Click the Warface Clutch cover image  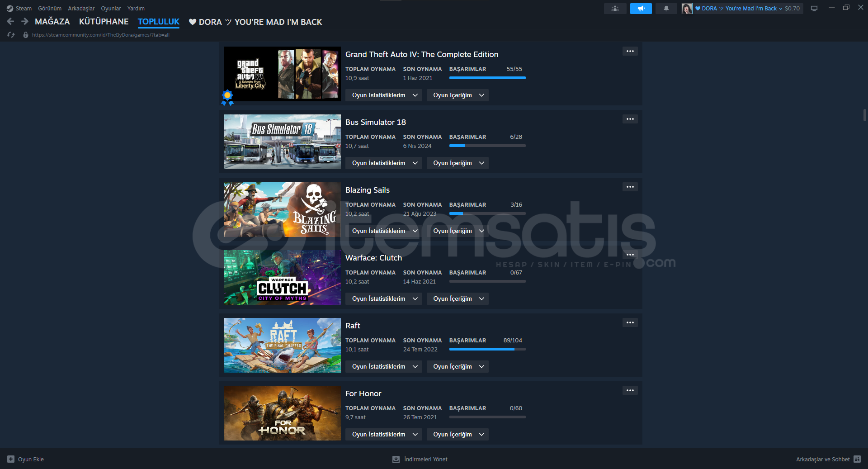282,277
